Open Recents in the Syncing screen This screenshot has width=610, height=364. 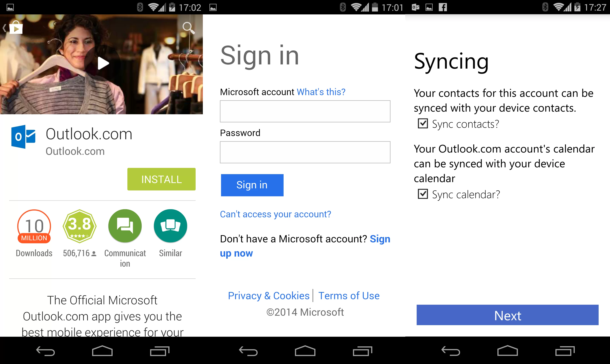[x=565, y=351]
